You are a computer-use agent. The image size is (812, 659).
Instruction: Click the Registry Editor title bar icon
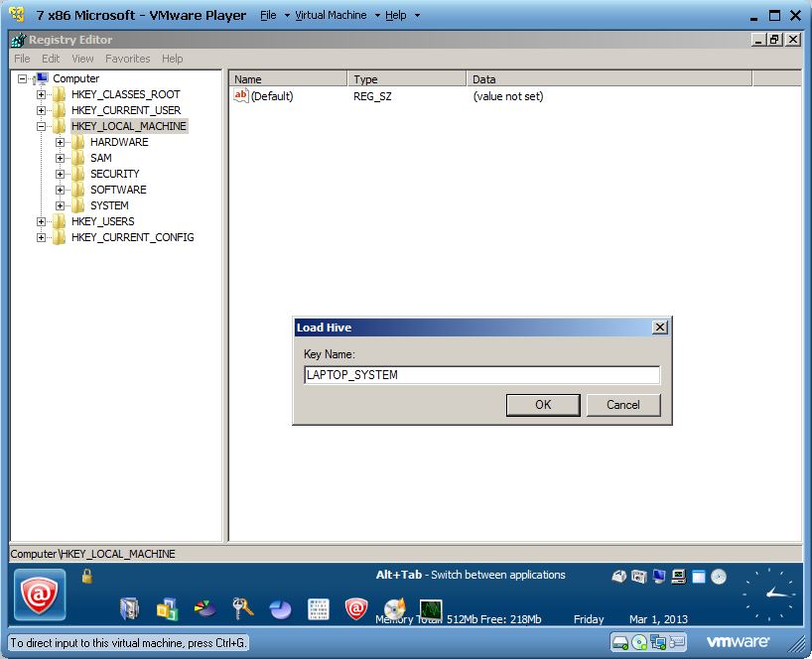(x=19, y=40)
